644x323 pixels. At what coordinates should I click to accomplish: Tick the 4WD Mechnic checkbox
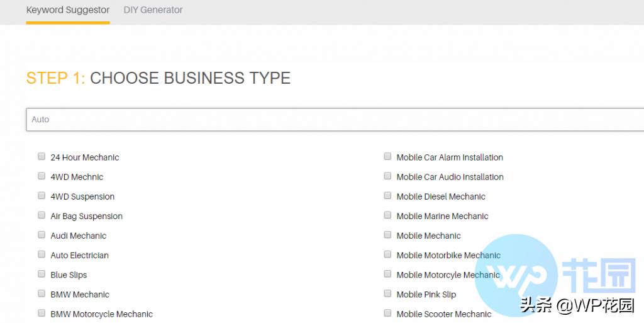pyautogui.click(x=42, y=176)
